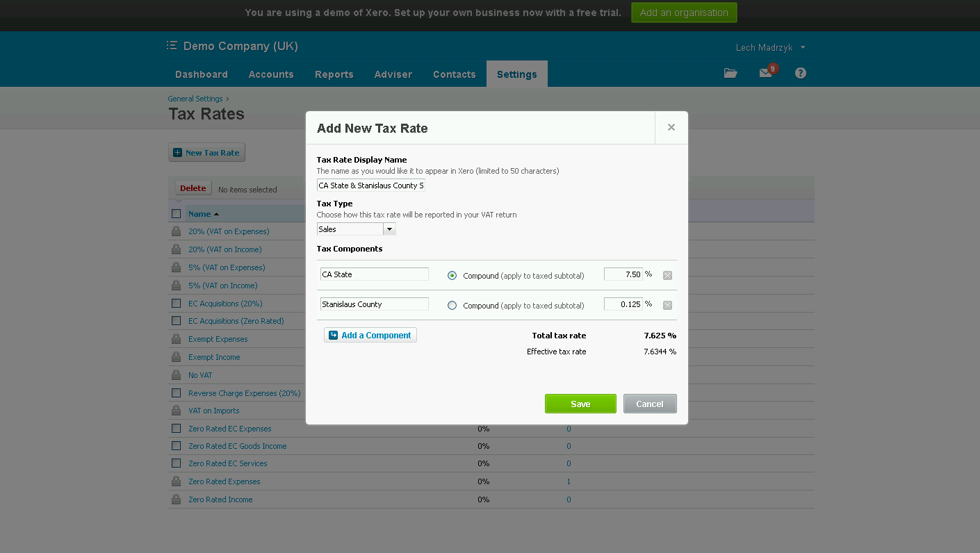Sort by the Name column header
The width and height of the screenshot is (980, 553).
pos(199,214)
